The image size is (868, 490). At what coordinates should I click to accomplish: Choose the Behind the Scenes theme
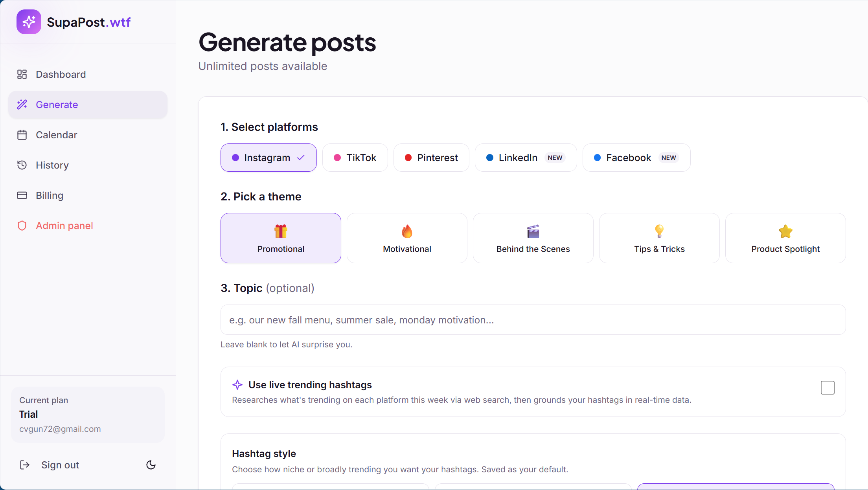coord(533,238)
